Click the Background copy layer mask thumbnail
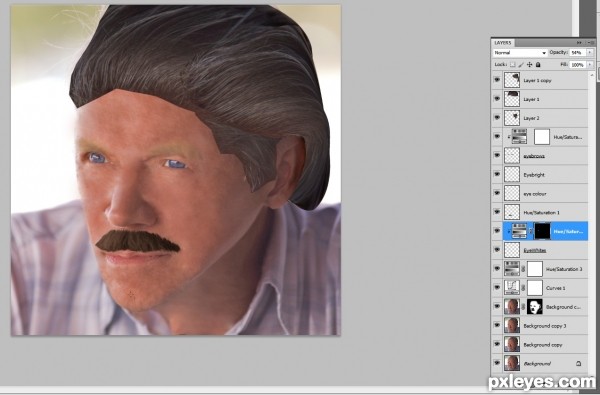Image resolution: width=600 pixels, height=395 pixels. click(x=535, y=307)
